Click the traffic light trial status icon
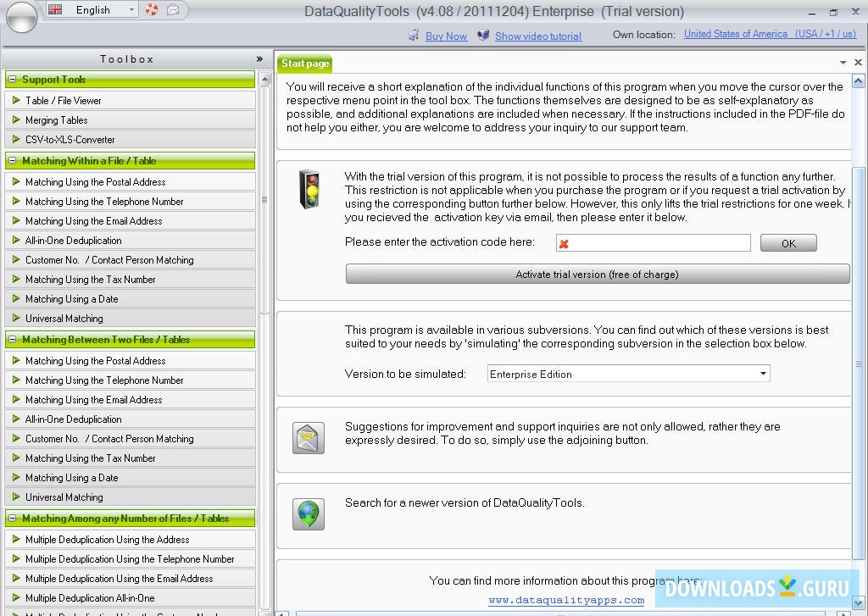 tap(309, 189)
